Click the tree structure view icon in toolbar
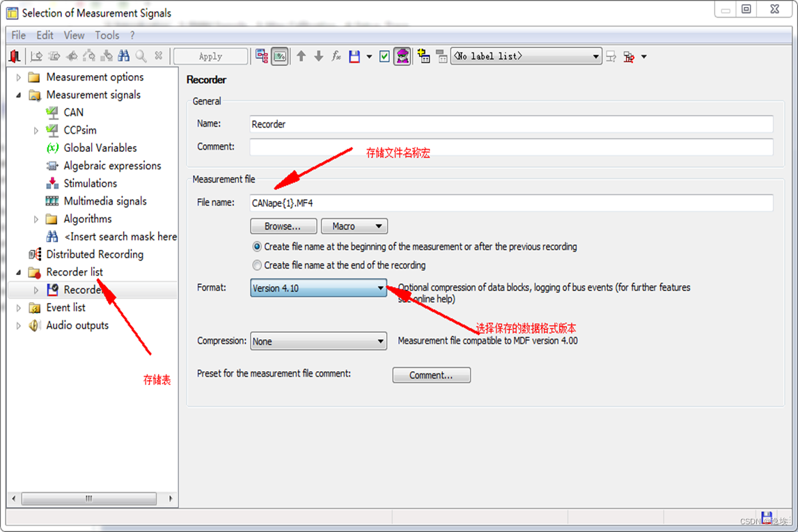798x532 pixels. tap(262, 56)
